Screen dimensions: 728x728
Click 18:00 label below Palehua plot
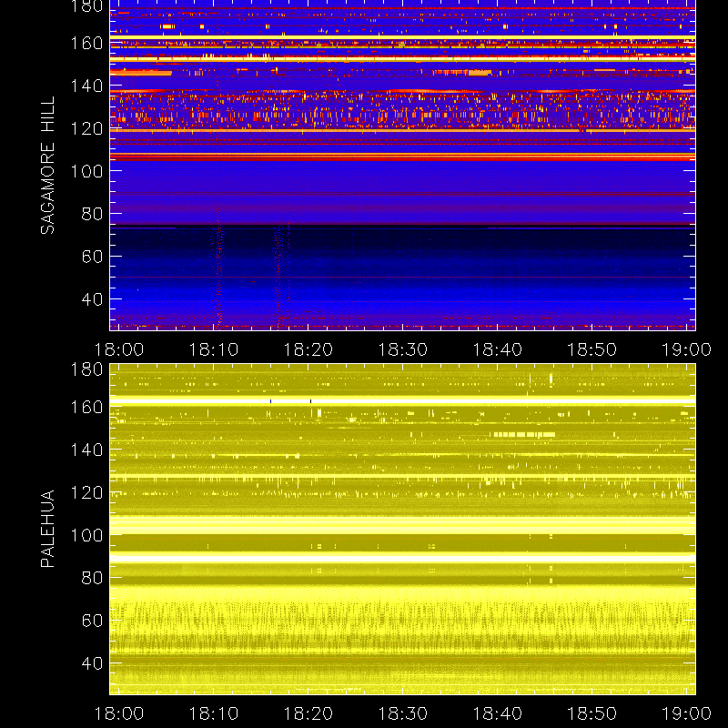(119, 713)
